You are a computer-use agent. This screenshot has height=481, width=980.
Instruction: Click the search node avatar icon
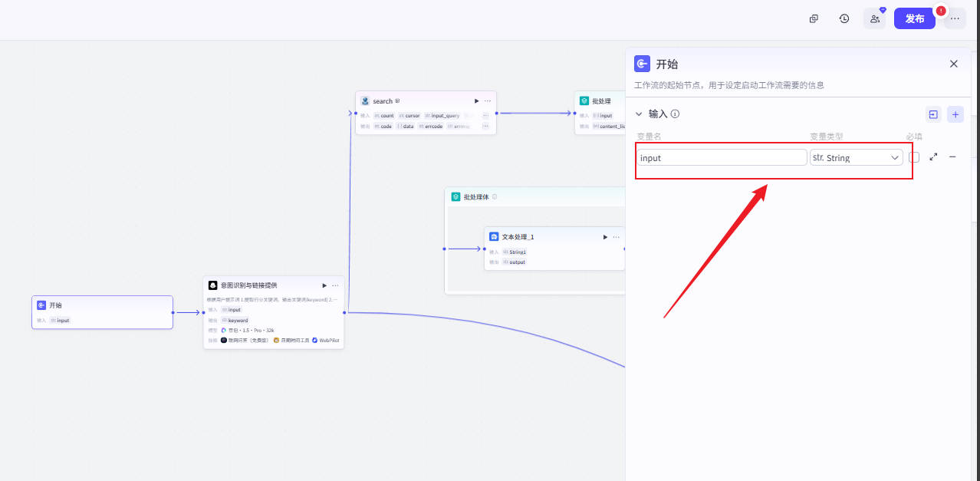(366, 101)
